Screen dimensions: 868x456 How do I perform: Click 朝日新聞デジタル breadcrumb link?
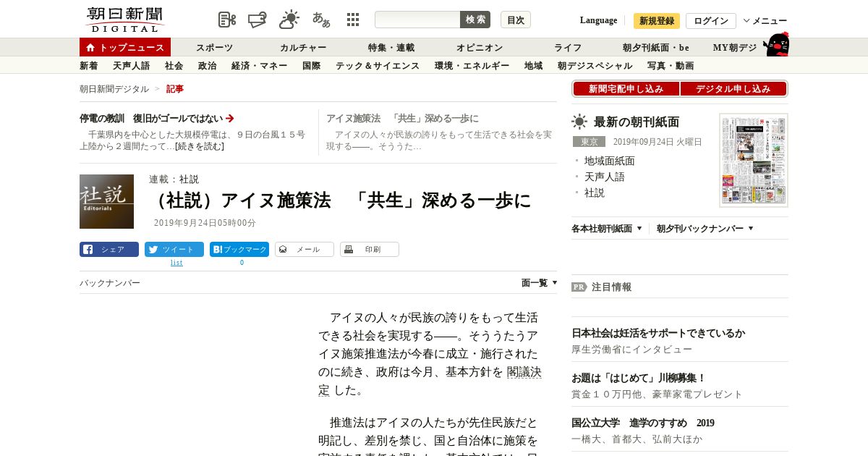114,89
